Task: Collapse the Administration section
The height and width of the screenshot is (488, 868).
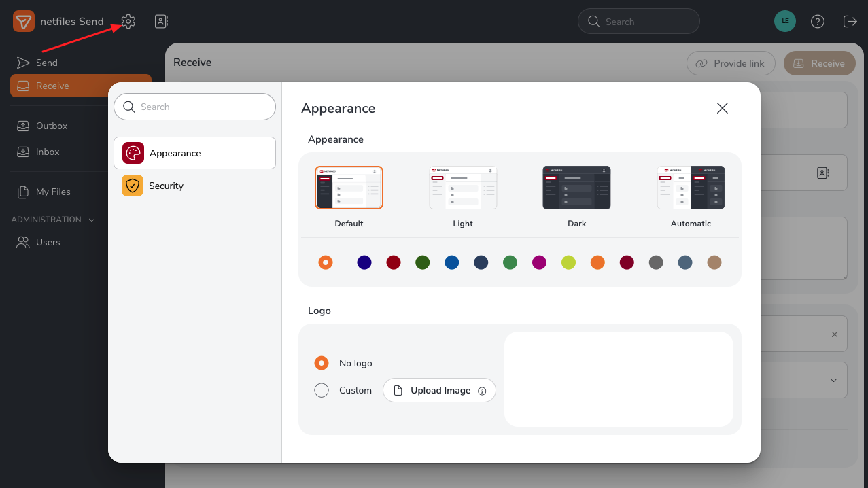Action: coord(92,220)
